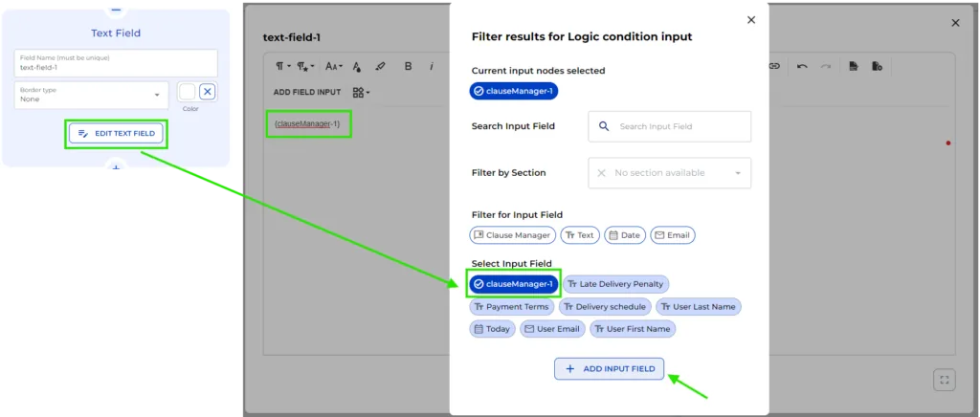
Task: Toggle bold formatting
Action: pyautogui.click(x=408, y=66)
